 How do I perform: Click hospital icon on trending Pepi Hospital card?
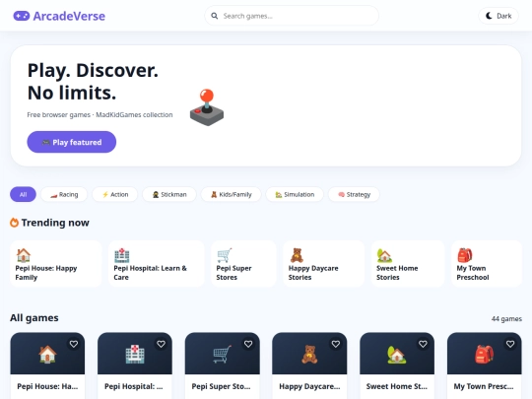(122, 255)
